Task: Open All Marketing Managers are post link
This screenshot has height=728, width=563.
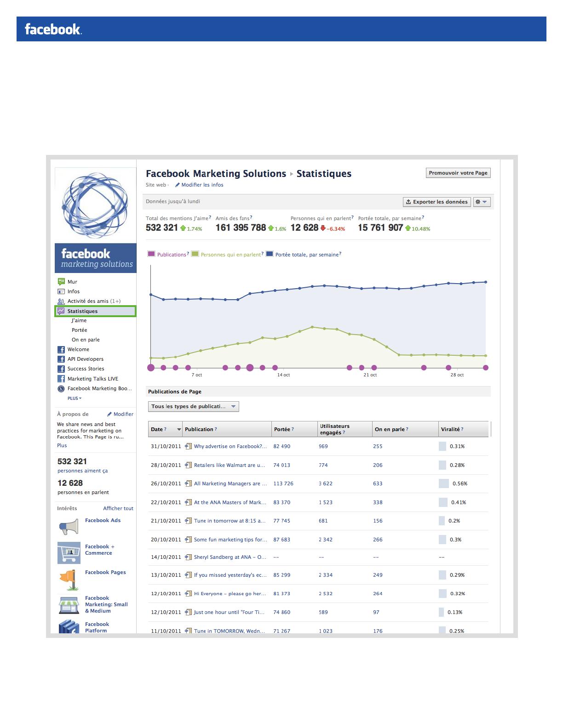Action: tap(230, 483)
